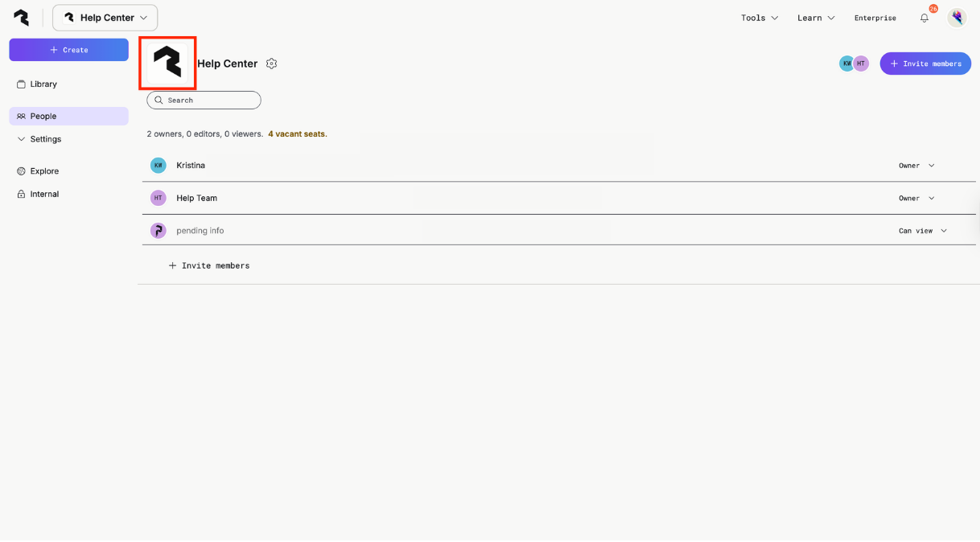
Task: Click the HT avatar beside Invite members button
Action: [x=861, y=64]
